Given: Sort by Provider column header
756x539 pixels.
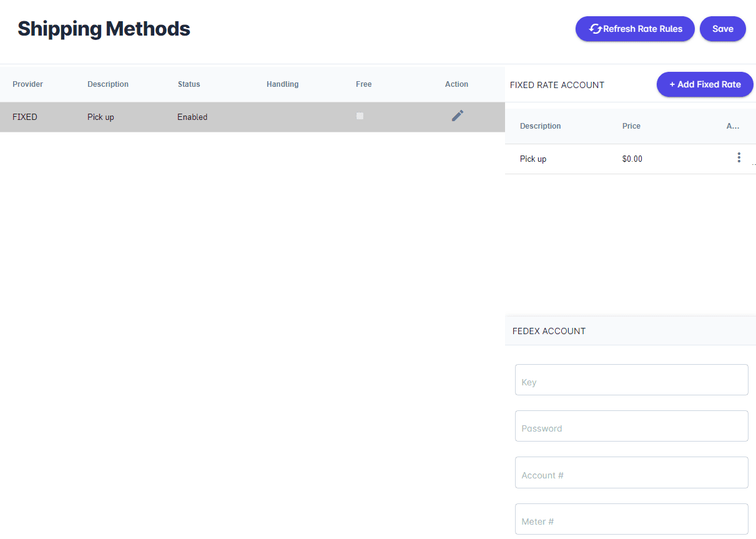Looking at the screenshot, I should tap(27, 84).
